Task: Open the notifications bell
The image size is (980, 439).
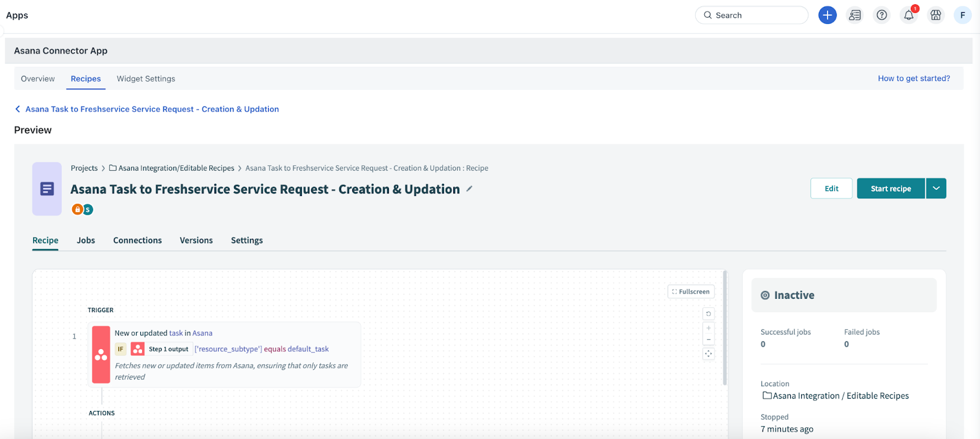Action: (909, 15)
